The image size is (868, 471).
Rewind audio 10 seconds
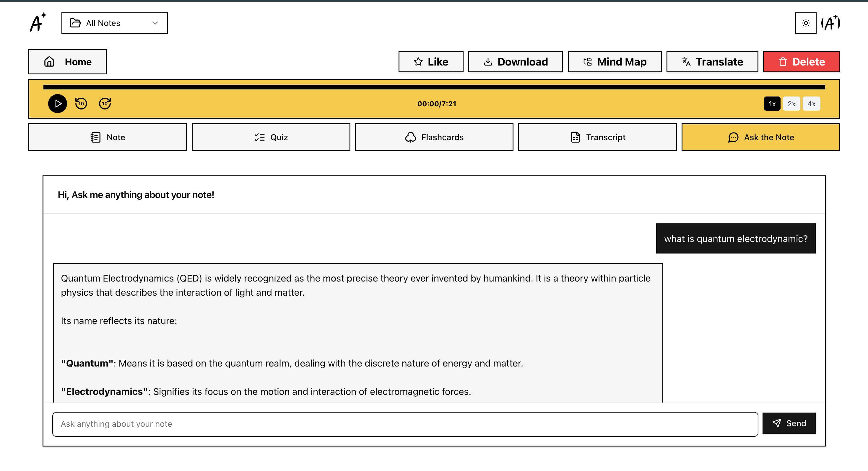pos(81,103)
